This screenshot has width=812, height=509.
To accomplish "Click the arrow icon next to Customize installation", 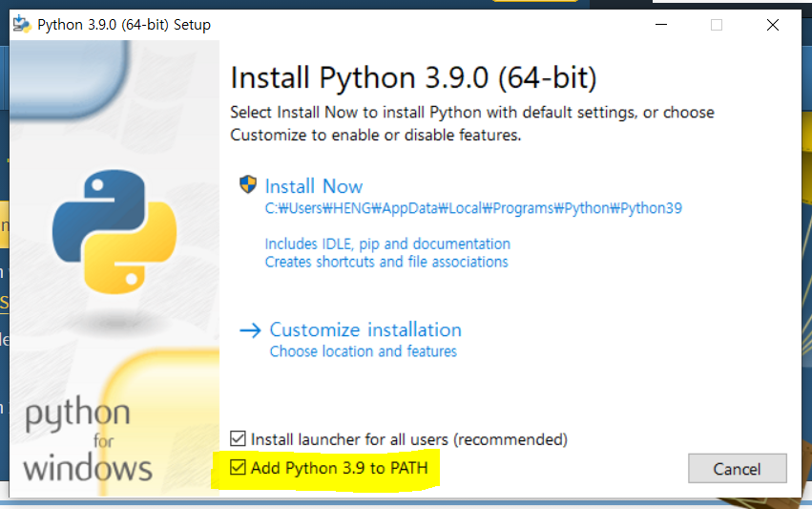I will pos(250,330).
